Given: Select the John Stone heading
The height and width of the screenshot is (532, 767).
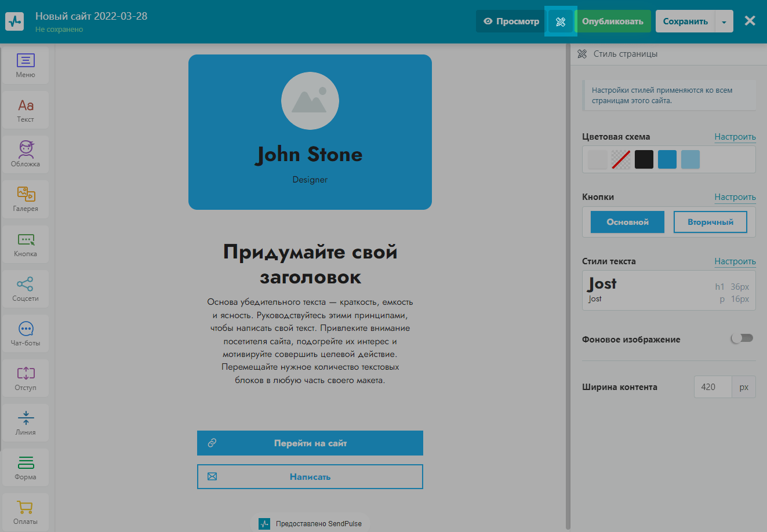Looking at the screenshot, I should click(x=310, y=155).
